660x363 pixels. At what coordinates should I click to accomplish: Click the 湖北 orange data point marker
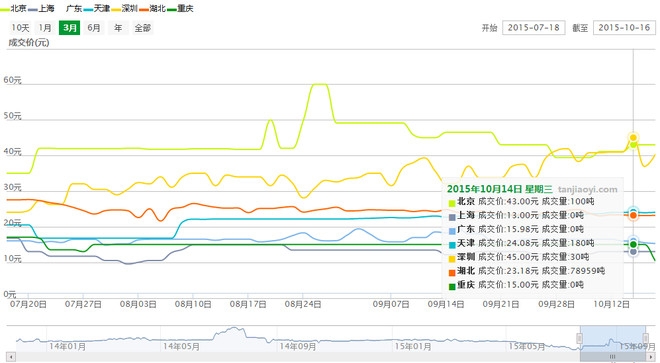tap(633, 215)
